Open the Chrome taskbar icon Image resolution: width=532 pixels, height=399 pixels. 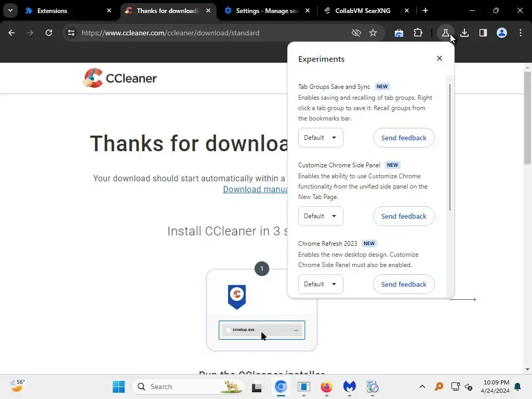point(281,387)
